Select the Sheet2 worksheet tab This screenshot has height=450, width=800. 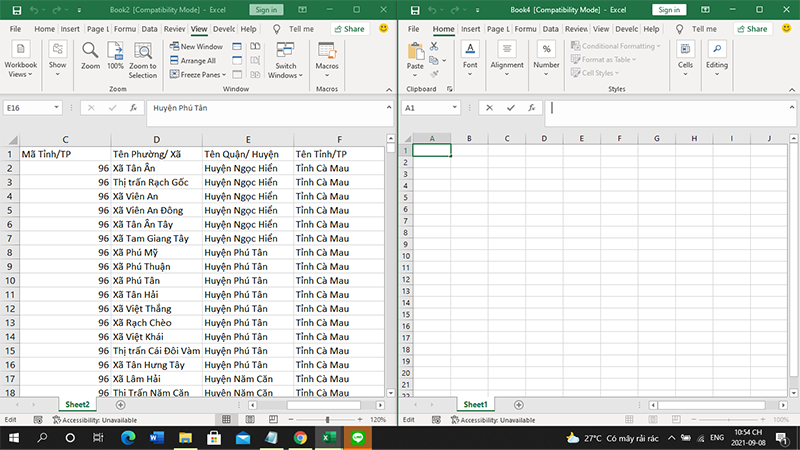click(x=77, y=404)
